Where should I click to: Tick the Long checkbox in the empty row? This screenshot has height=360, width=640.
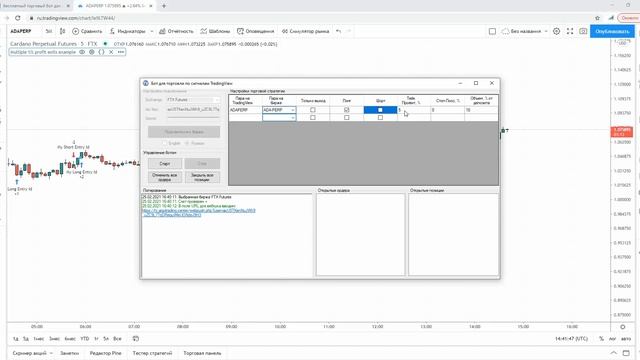coord(347,118)
